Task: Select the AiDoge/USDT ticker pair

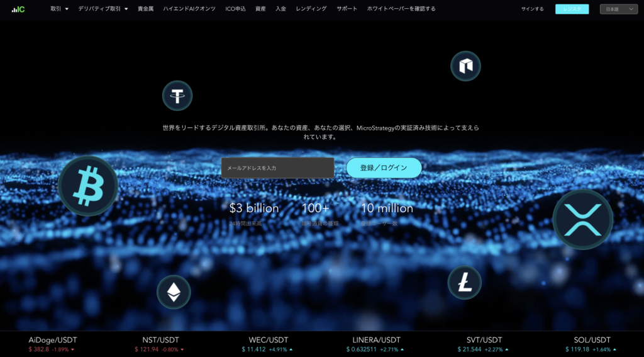Action: tap(53, 340)
